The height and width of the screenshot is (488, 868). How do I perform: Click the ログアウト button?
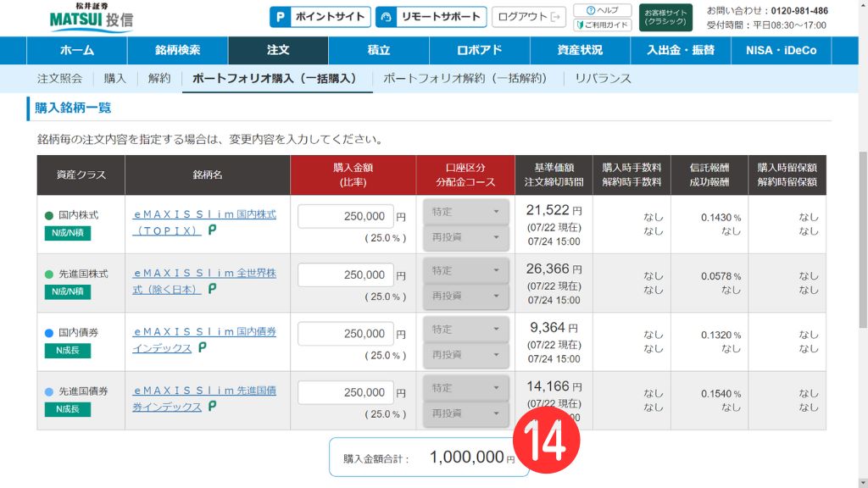(x=529, y=17)
